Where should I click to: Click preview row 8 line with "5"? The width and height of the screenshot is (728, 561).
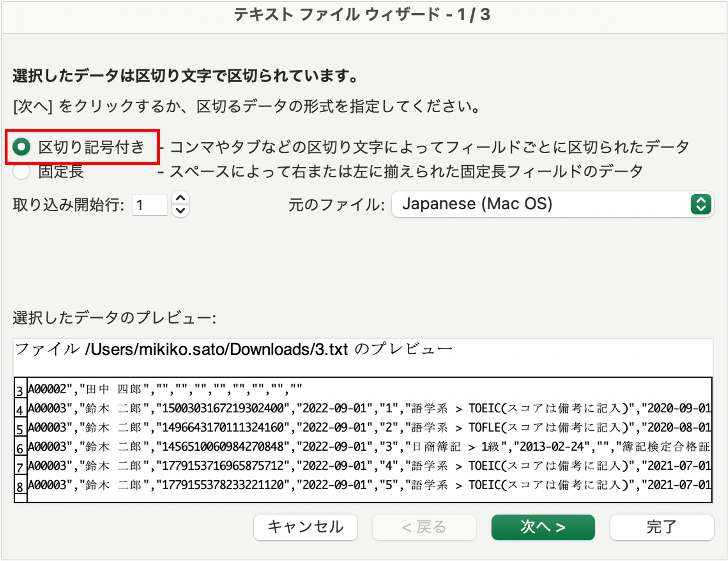click(369, 485)
